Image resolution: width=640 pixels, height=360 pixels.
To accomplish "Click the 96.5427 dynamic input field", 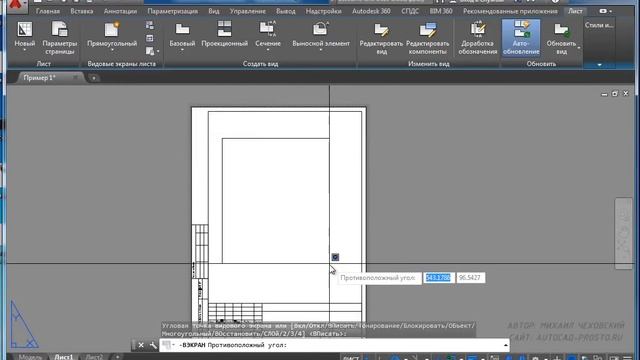I will click(470, 278).
